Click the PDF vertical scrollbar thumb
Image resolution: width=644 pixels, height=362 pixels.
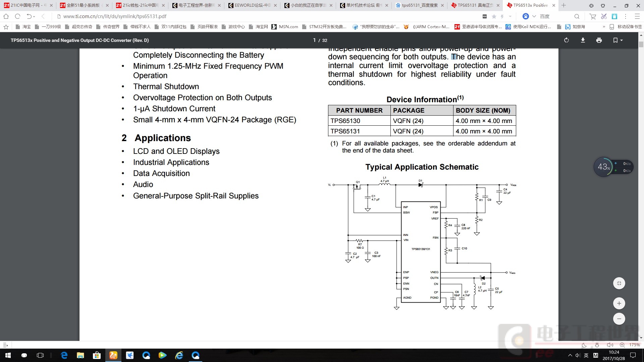tap(641, 44)
